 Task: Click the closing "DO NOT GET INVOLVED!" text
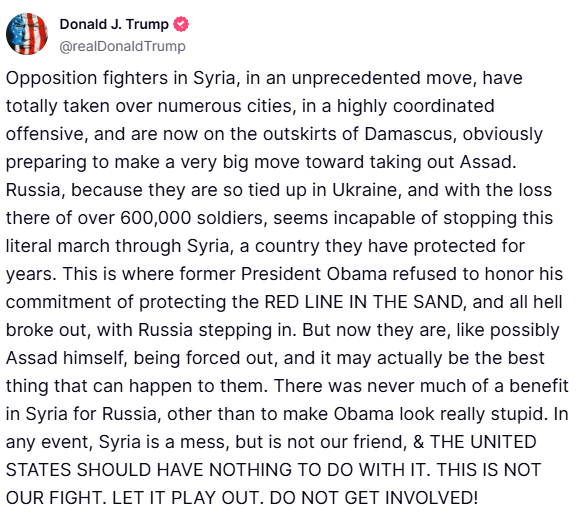[373, 498]
